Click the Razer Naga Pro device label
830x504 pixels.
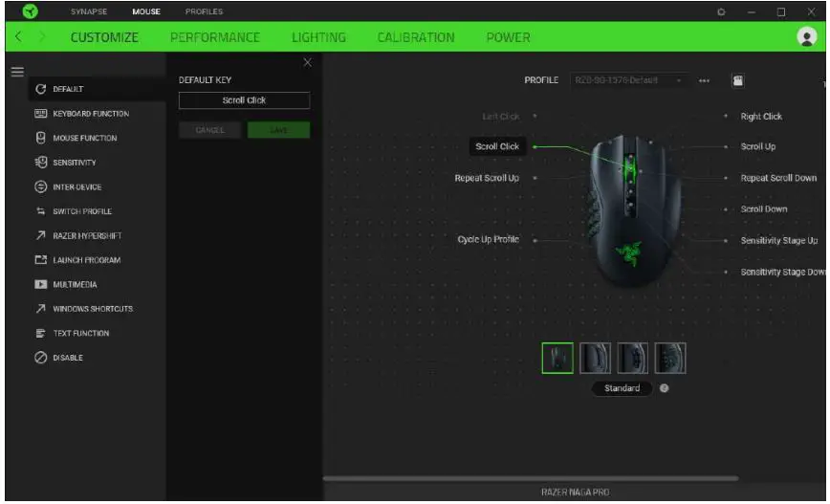[575, 493]
